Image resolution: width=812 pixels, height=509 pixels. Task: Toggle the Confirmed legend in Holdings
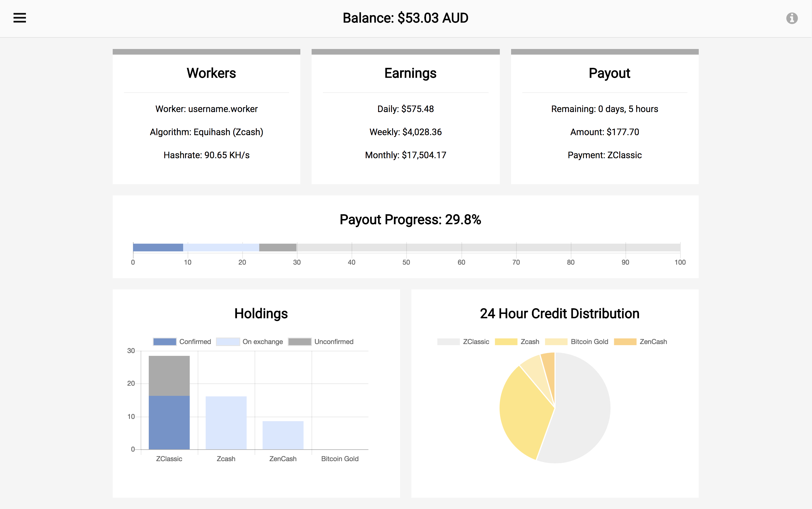(x=182, y=342)
